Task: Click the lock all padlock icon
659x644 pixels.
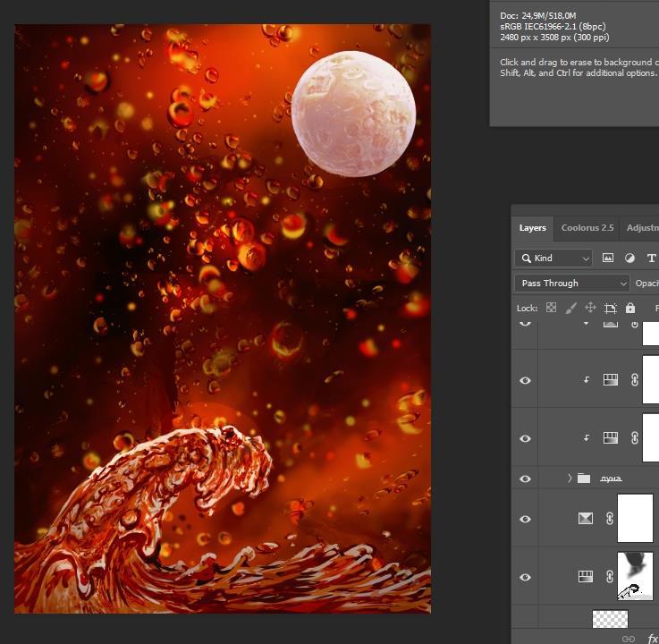Action: (630, 308)
